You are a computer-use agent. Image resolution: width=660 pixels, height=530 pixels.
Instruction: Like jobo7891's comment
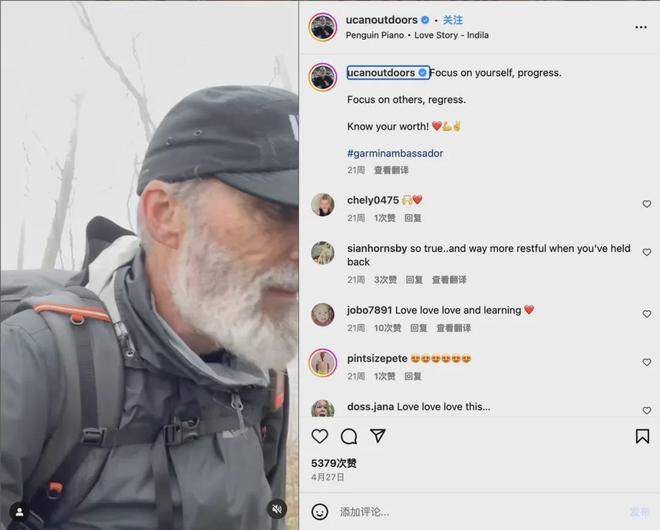pos(647,314)
